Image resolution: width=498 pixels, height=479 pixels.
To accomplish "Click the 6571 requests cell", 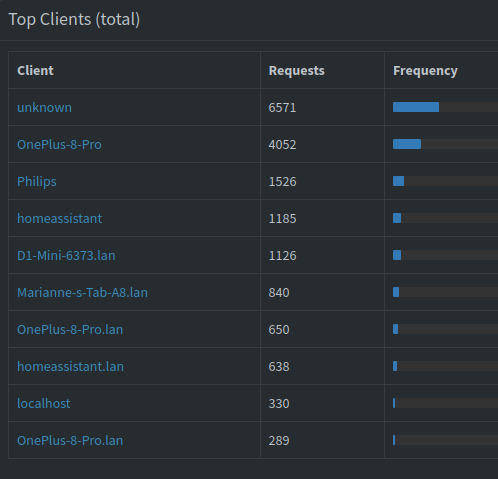I will (282, 107).
